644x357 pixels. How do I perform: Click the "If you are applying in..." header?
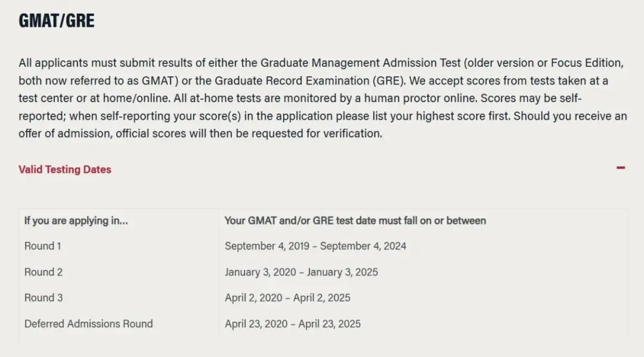click(76, 221)
